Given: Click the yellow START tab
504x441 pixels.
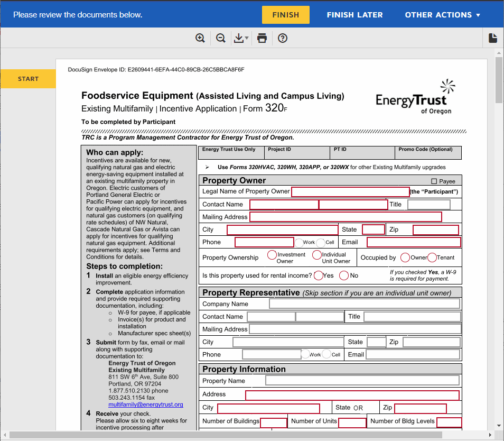Looking at the screenshot, I should (29, 79).
